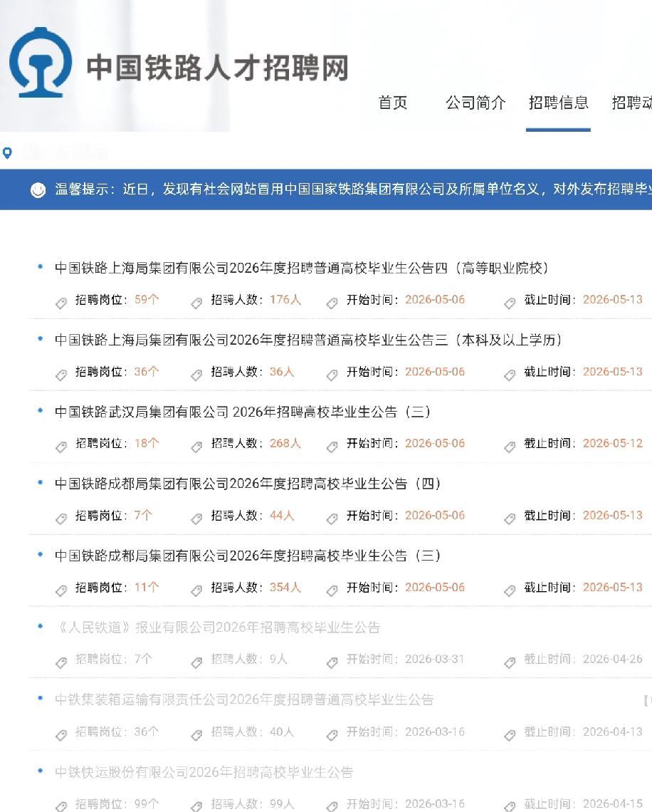Open 中铁快运股份有限公司 2026 公告 link
The image size is (652, 812).
click(x=204, y=772)
